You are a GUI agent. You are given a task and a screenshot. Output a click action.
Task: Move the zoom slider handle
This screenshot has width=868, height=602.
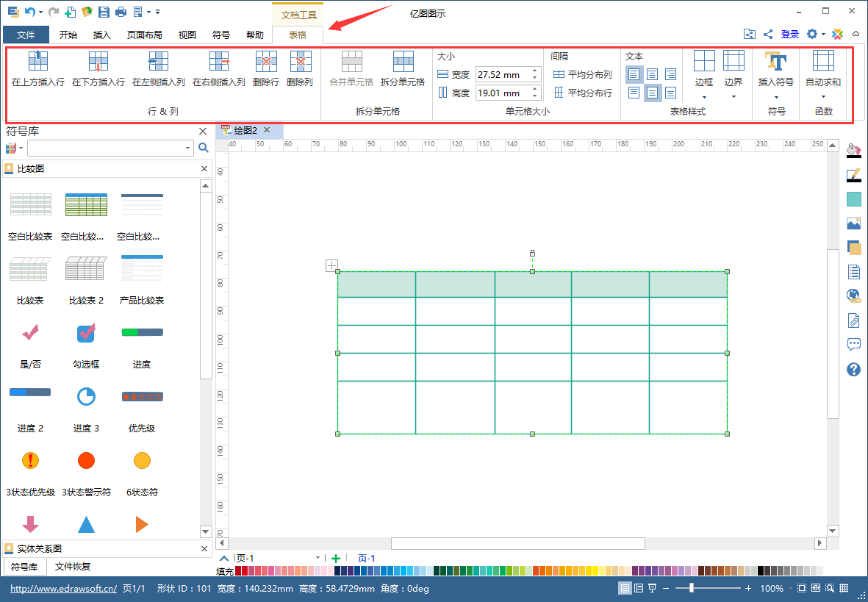tap(692, 588)
